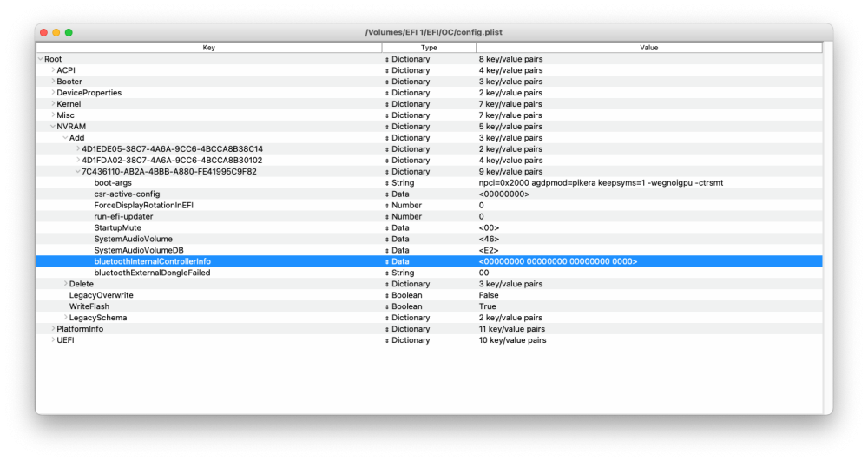Sort by the Type column header
The height and width of the screenshot is (461, 868).
(429, 48)
